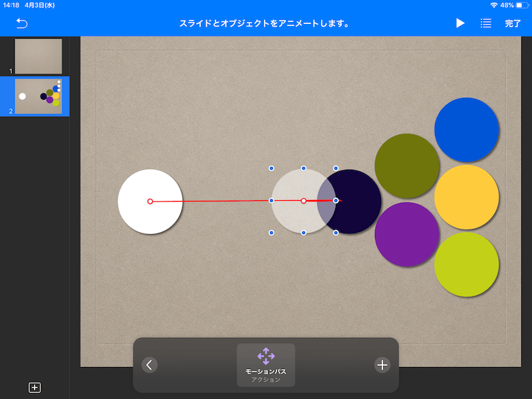The image size is (532, 399).
Task: Select the white circle shape
Action: [150, 201]
